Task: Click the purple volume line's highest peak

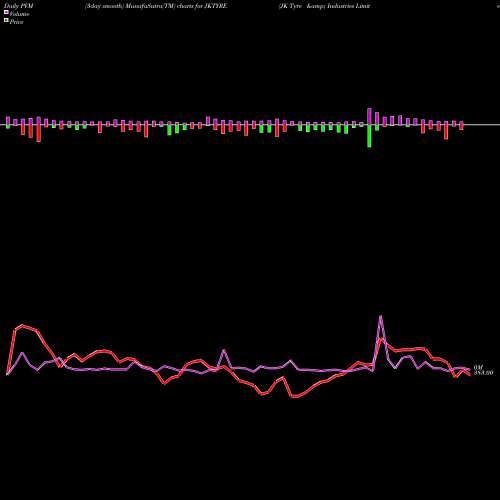Action: pyautogui.click(x=381, y=316)
